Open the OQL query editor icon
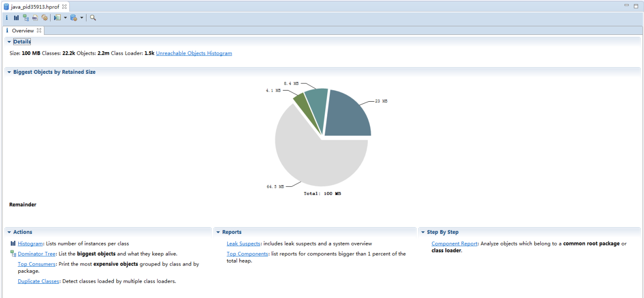 pyautogui.click(x=35, y=18)
